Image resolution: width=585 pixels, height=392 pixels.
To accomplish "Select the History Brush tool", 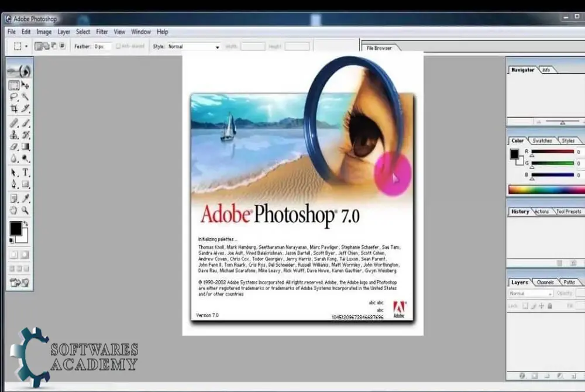I will [x=25, y=135].
